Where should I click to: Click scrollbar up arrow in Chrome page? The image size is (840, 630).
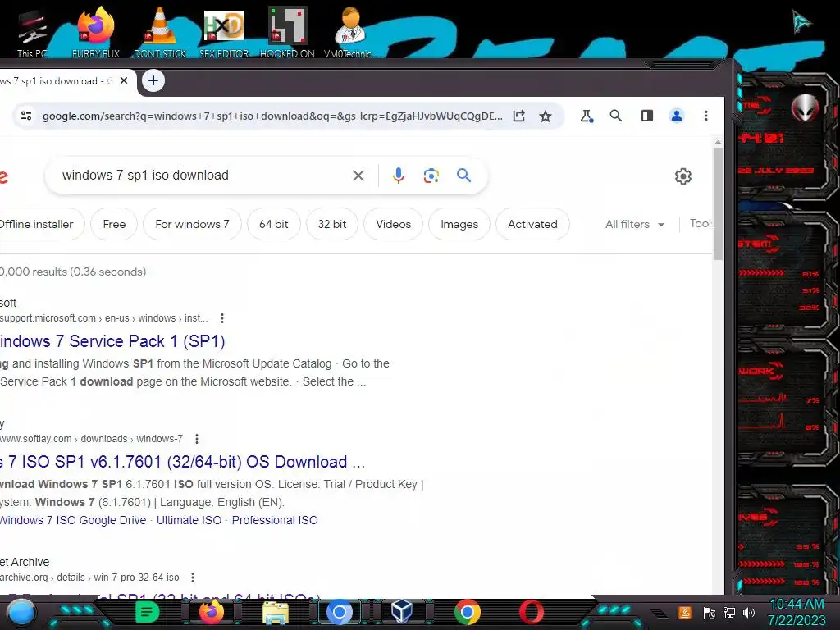click(718, 142)
